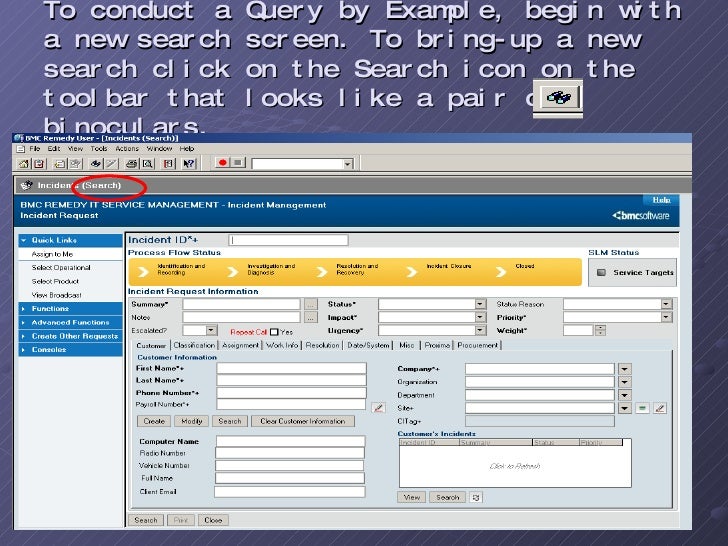Image resolution: width=728 pixels, height=546 pixels.
Task: Click the Home page toolbar icon
Action: click(24, 163)
